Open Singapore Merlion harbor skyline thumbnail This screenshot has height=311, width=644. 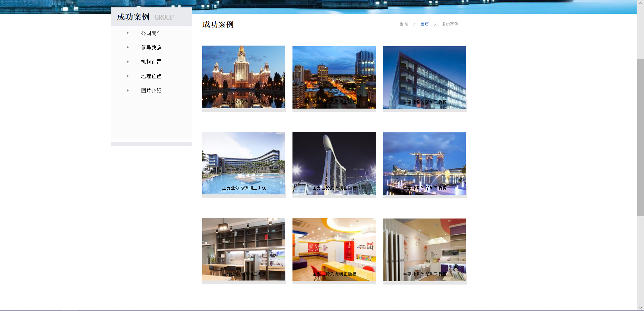(x=424, y=164)
